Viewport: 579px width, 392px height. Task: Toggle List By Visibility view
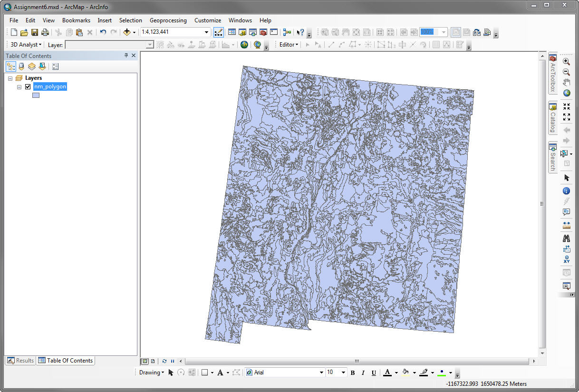[32, 67]
